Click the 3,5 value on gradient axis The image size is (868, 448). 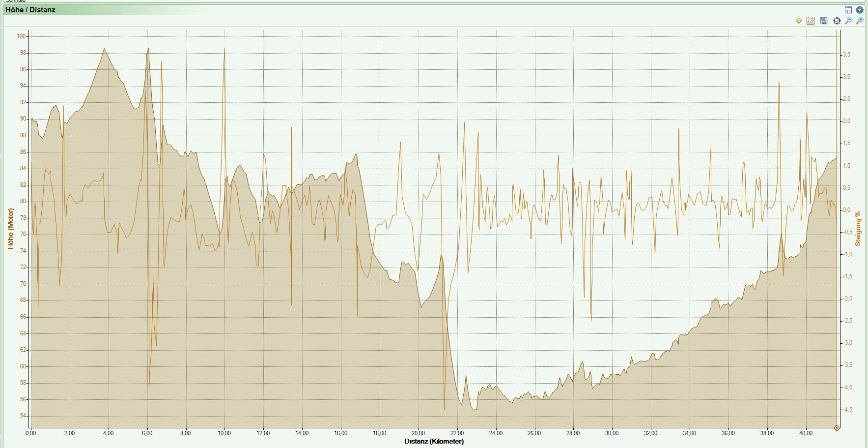tap(846, 55)
